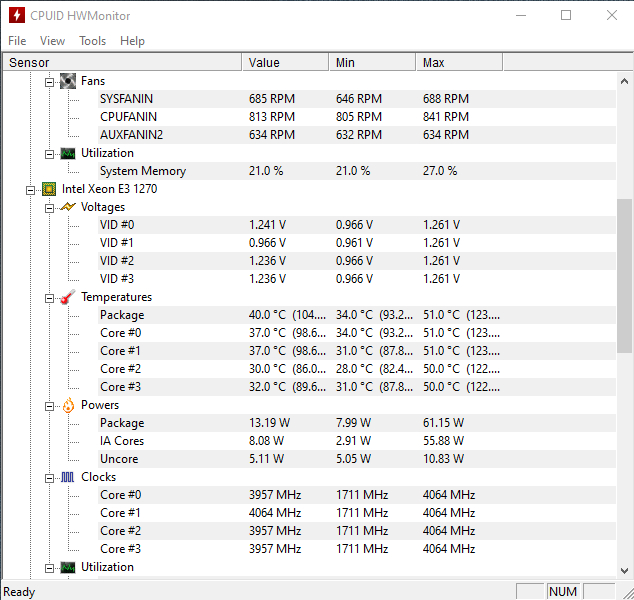Collapse the Temperatures group
Image resolution: width=634 pixels, height=600 pixels.
click(x=49, y=298)
